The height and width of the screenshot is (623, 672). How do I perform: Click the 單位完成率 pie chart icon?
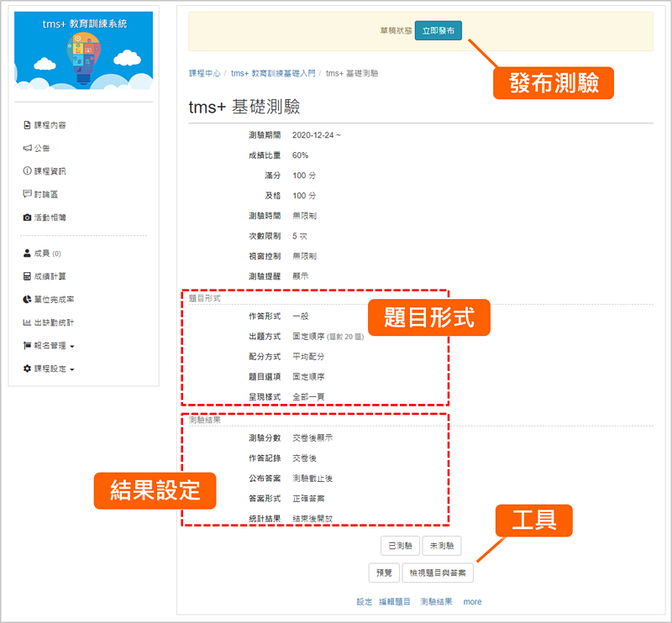point(27,300)
